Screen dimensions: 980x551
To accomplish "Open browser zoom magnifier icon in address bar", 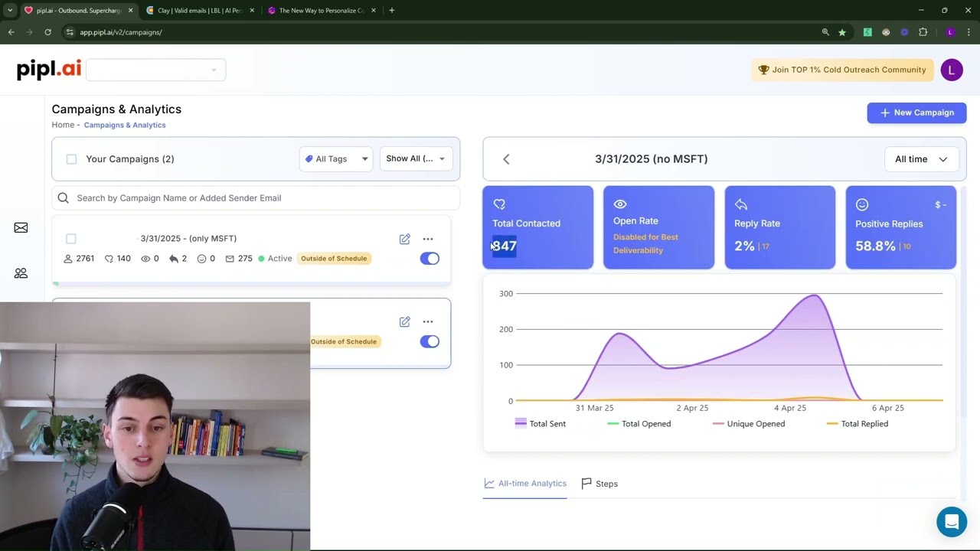I will (825, 32).
